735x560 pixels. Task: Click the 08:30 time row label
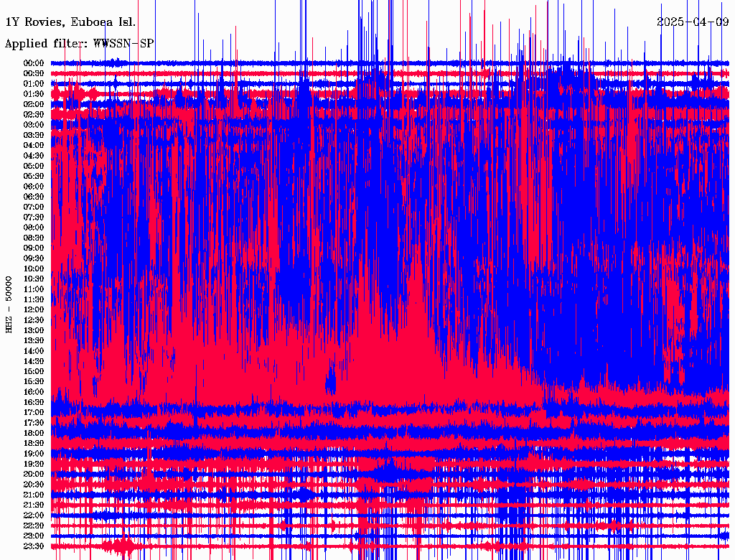pos(34,238)
